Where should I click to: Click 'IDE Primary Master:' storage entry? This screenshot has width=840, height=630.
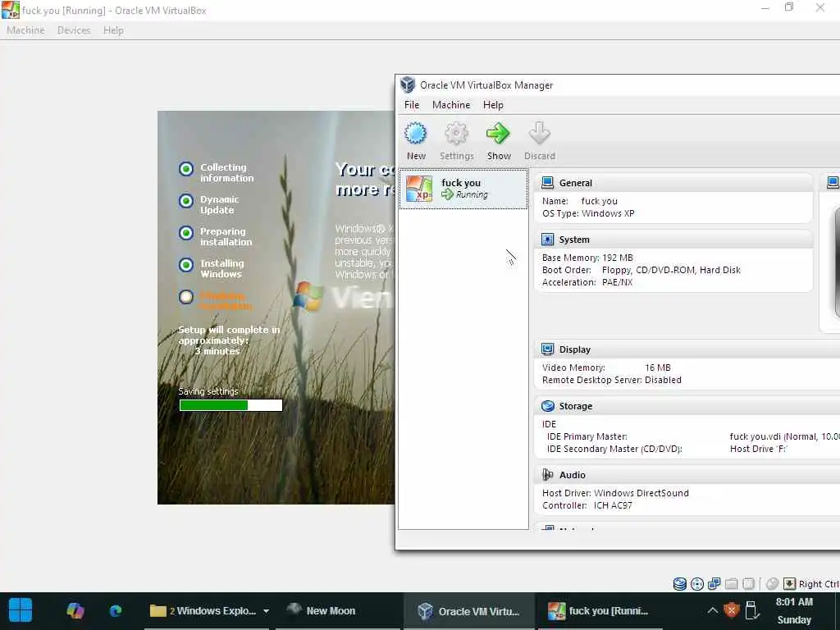pos(587,436)
